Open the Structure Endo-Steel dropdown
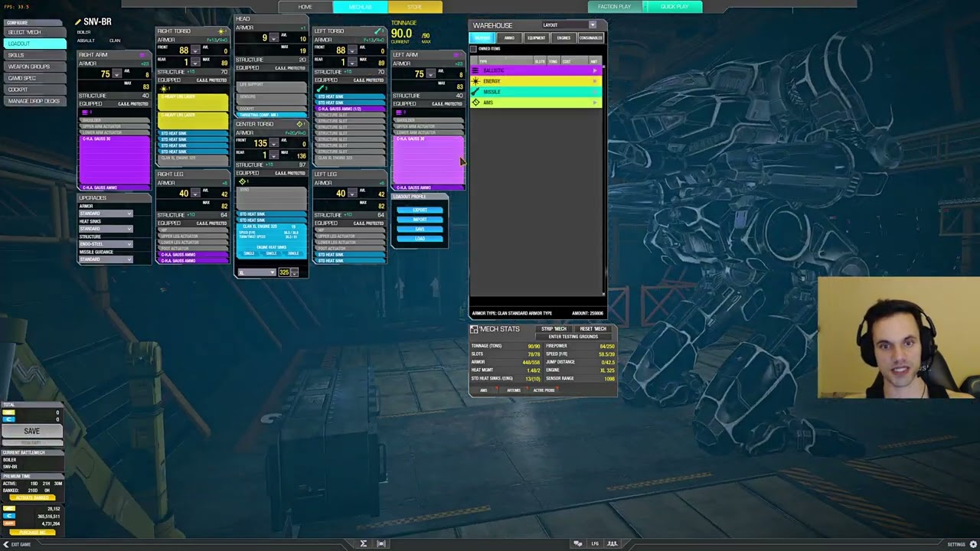Viewport: 980px width, 551px height. click(105, 244)
